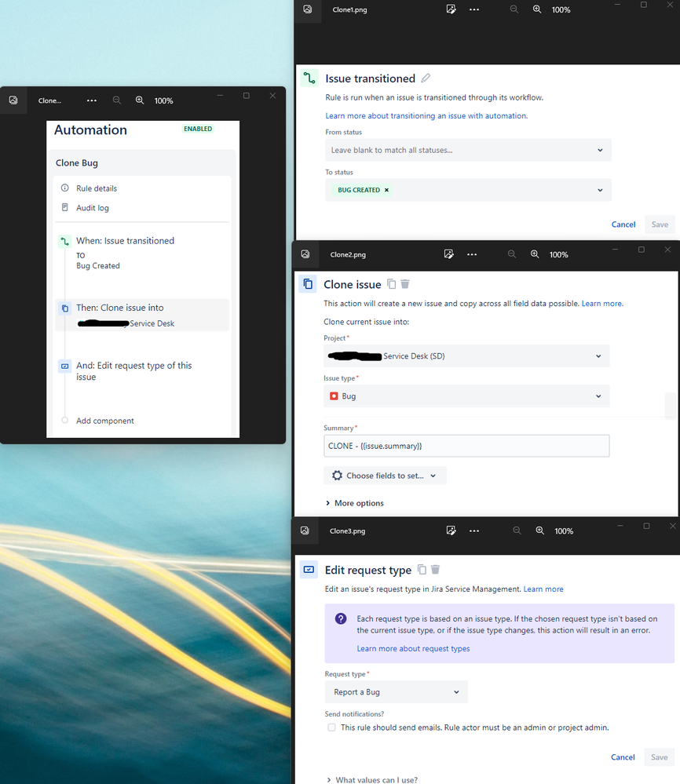Open Learn more link under Edit request type
Screen dimensions: 680x784
tap(543, 589)
